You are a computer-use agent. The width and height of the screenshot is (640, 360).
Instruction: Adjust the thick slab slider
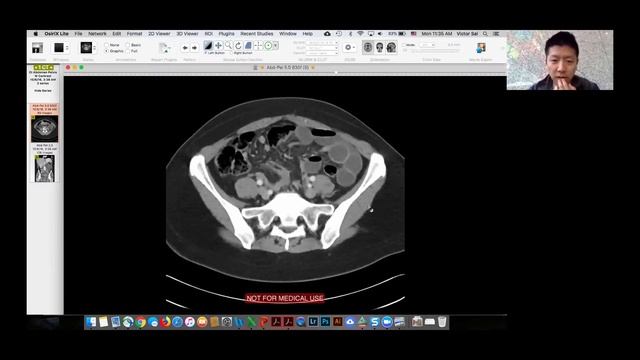click(x=436, y=51)
